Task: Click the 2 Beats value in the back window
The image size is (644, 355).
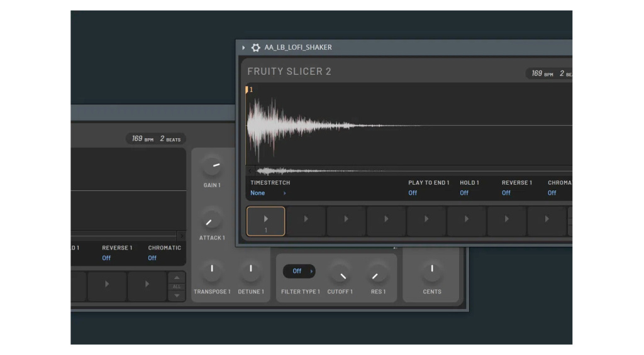Action: click(x=170, y=139)
